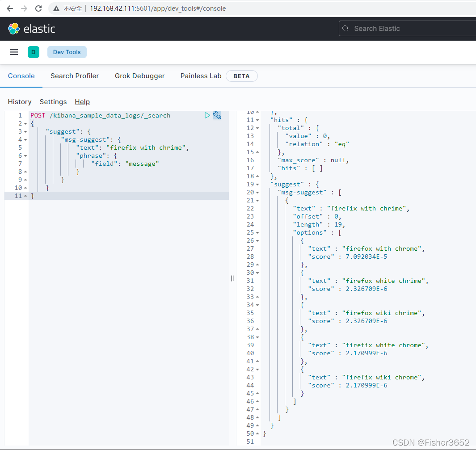476x450 pixels.
Task: Click the "firefox with chrome" suggestion text
Action: point(382,249)
